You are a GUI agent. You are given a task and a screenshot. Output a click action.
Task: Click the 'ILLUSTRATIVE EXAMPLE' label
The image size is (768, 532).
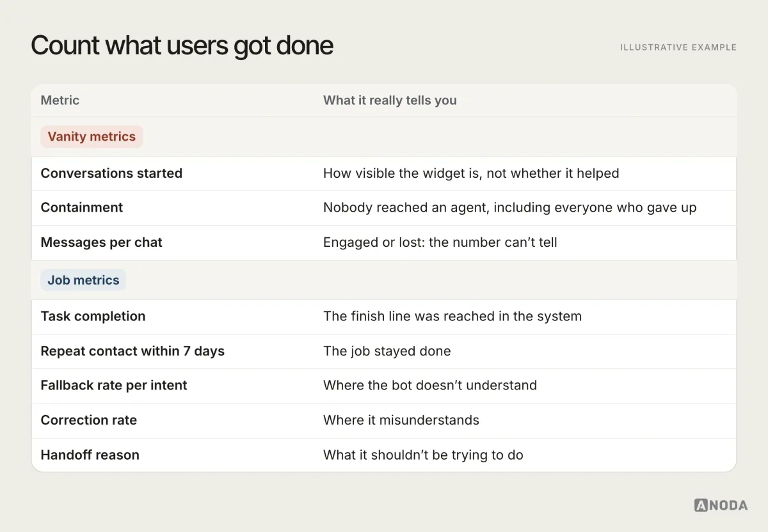678,47
